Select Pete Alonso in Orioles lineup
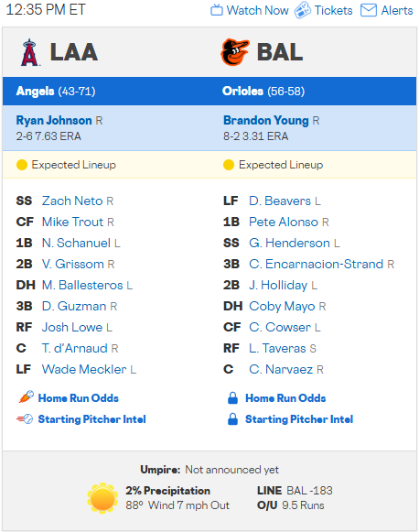 (x=284, y=222)
